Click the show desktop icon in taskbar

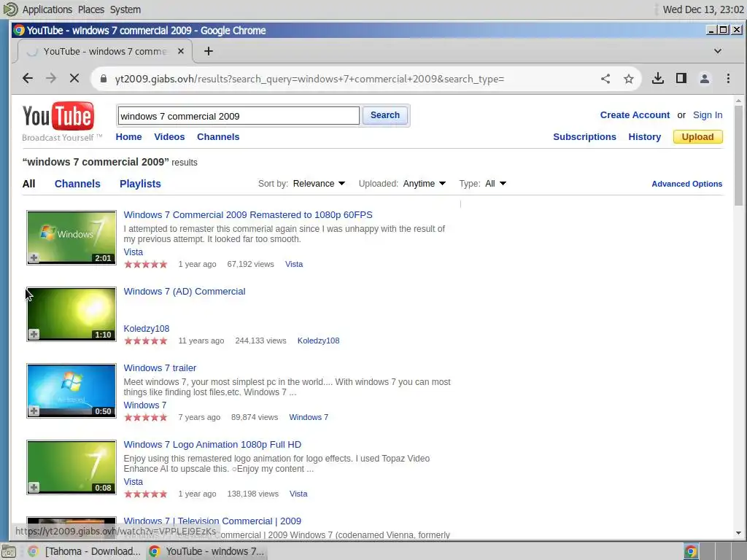[x=8, y=551]
